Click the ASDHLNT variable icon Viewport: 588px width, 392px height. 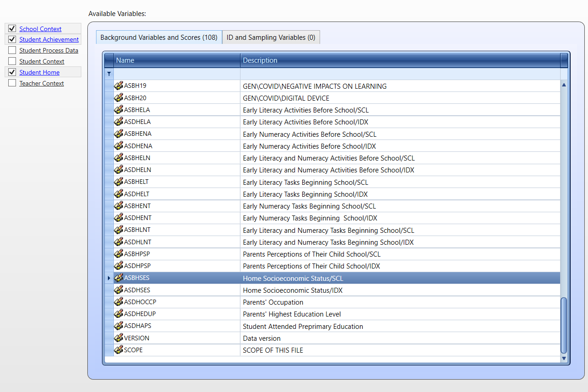(x=118, y=242)
